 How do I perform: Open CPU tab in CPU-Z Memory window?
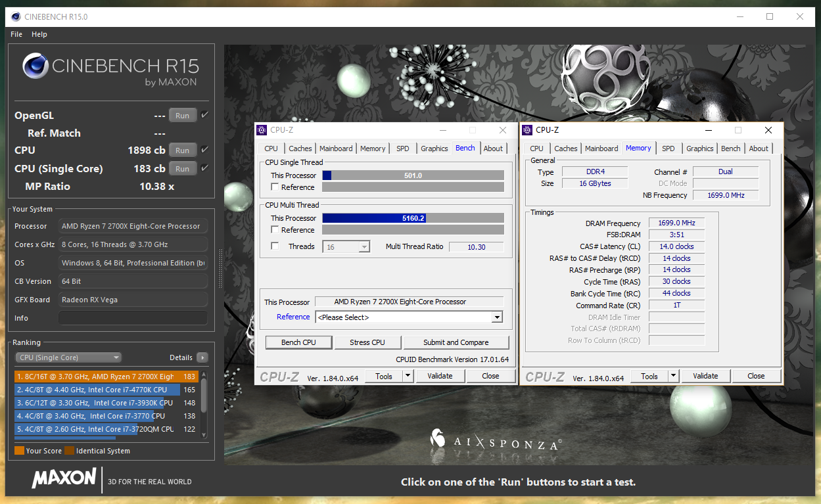(536, 149)
